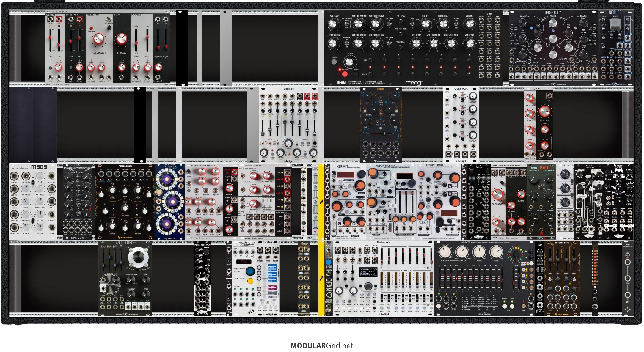
Task: Hit the gray Trigger button on the DFAM
Action: 334,62
